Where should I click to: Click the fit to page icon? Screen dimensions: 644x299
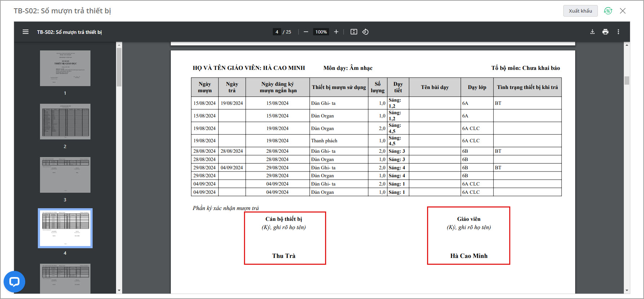click(x=354, y=32)
